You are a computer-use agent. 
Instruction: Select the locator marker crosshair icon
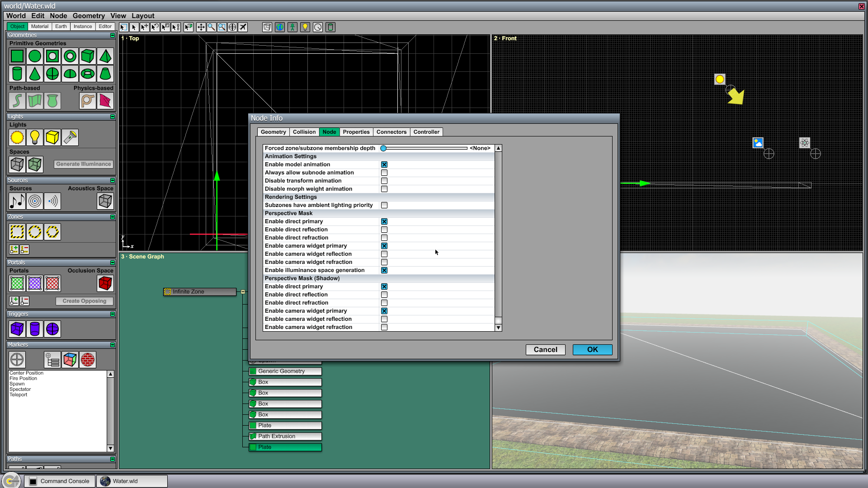[17, 360]
